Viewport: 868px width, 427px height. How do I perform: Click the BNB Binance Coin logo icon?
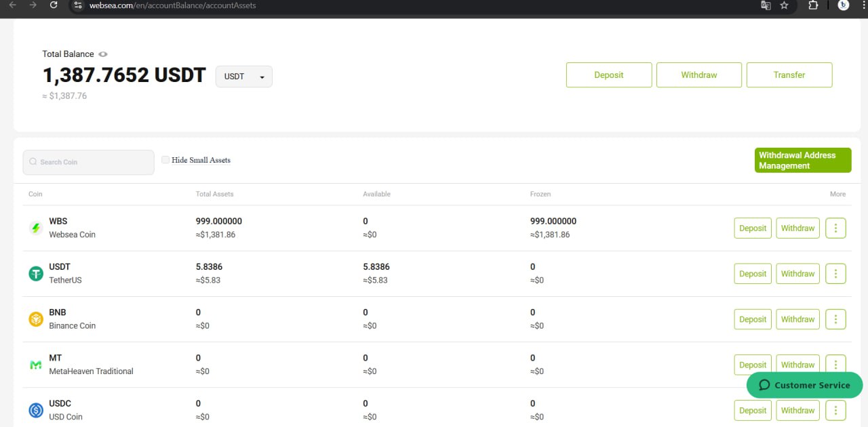(x=36, y=319)
